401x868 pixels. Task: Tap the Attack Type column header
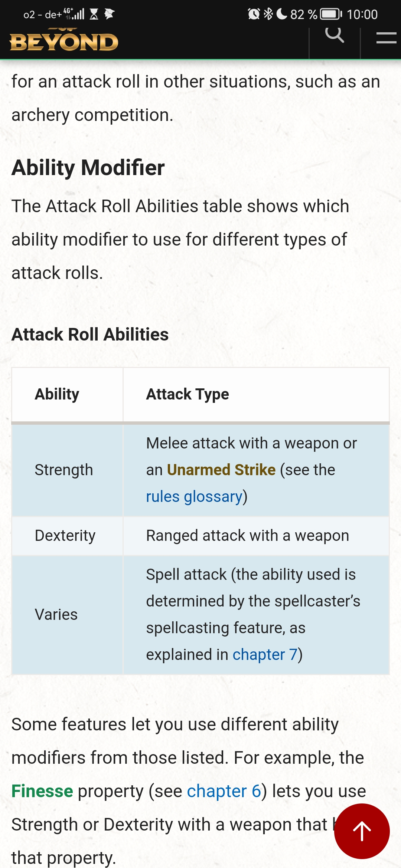pos(188,394)
